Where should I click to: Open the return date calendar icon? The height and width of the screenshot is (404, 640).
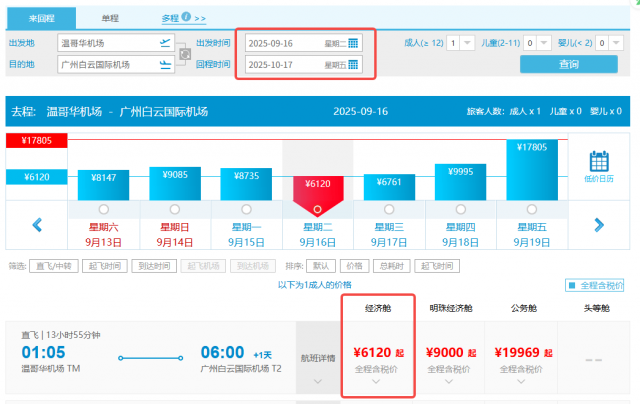(x=353, y=66)
